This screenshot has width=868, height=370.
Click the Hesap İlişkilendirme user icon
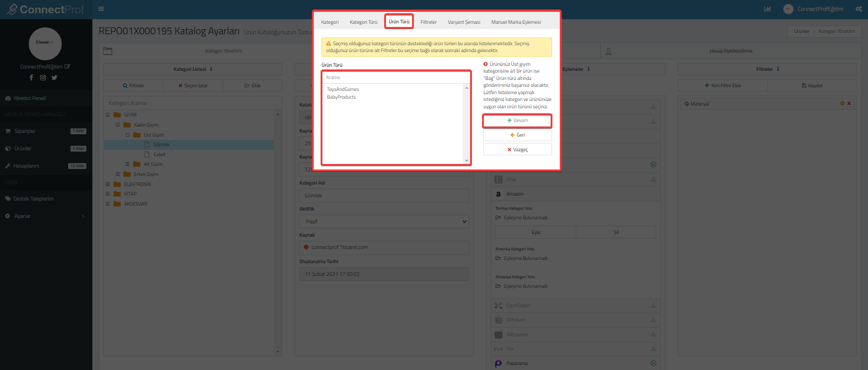[x=609, y=51]
